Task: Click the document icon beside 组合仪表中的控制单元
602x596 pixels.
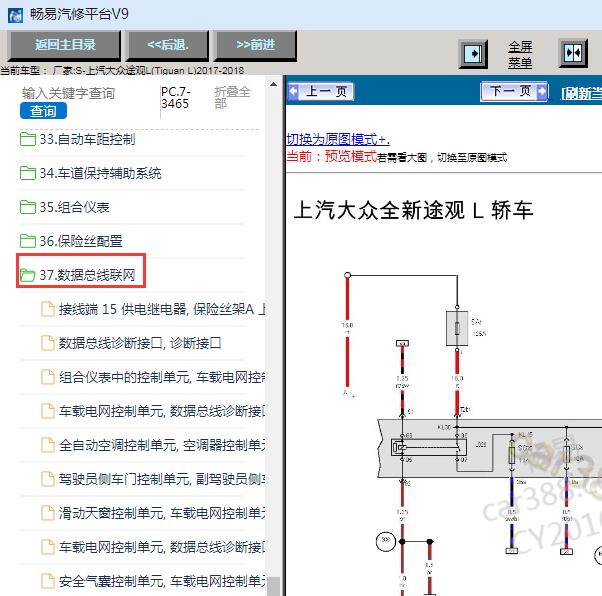Action: click(48, 377)
